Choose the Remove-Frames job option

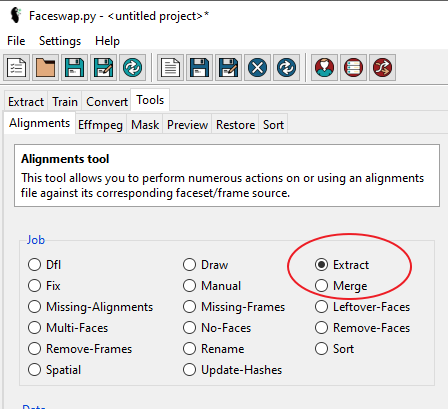pos(80,349)
